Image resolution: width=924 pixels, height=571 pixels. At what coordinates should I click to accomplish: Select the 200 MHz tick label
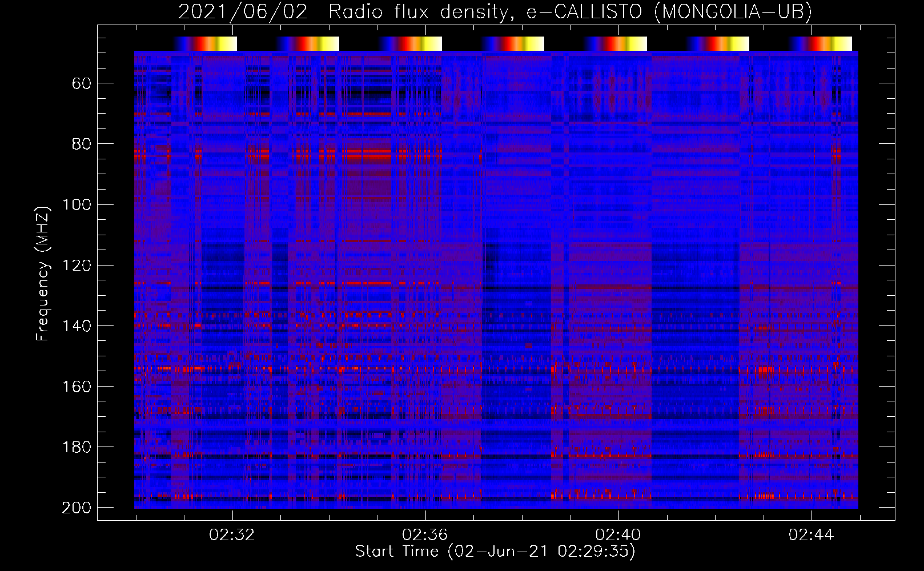[x=77, y=508]
